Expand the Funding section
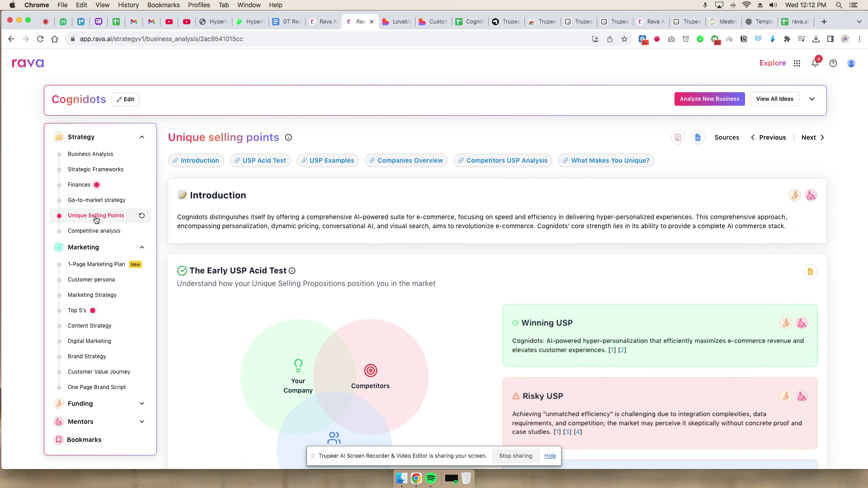 [x=142, y=404]
